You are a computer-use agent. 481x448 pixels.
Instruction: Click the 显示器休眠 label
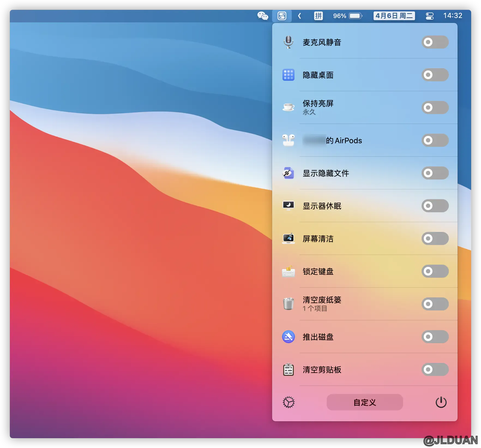322,206
